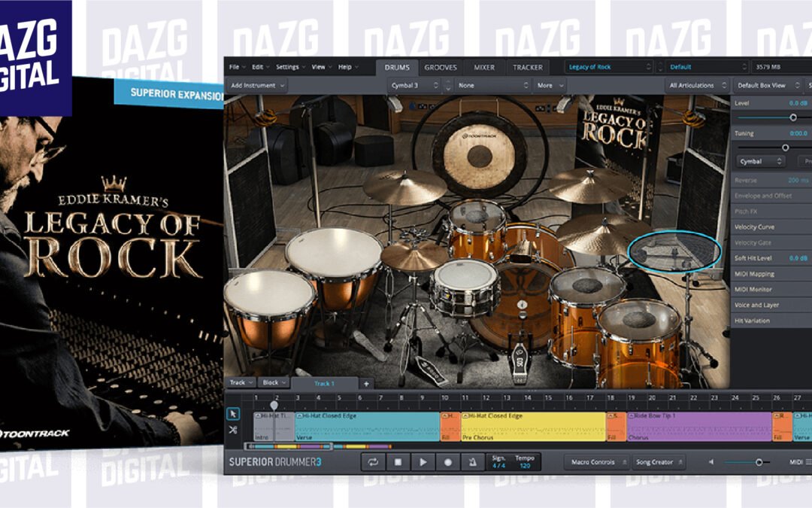Open Macro Controls panel

598,462
